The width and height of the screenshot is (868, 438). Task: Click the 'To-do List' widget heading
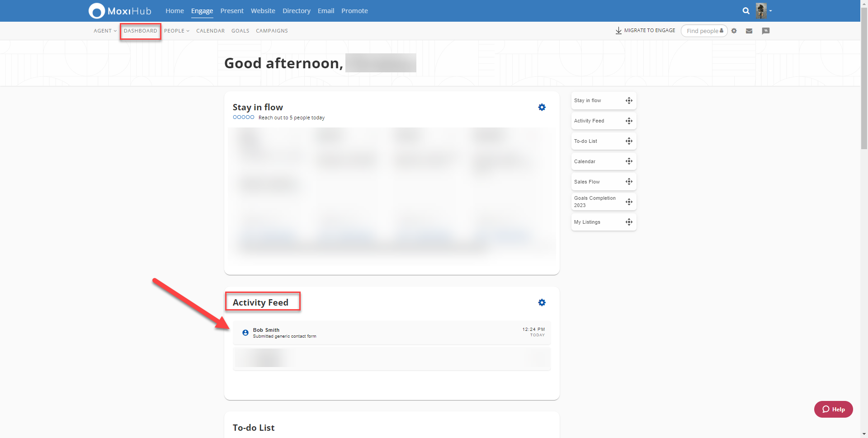pyautogui.click(x=254, y=428)
